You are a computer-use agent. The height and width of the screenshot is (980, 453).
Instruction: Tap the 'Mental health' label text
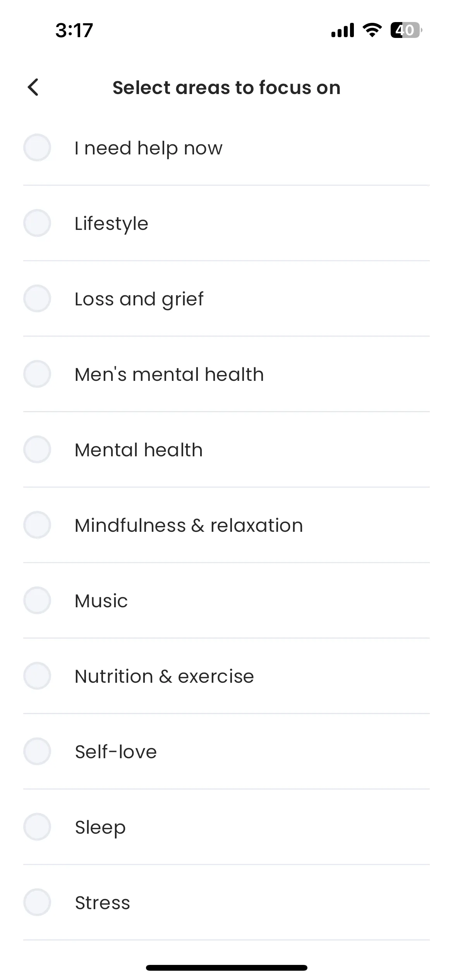pyautogui.click(x=139, y=450)
